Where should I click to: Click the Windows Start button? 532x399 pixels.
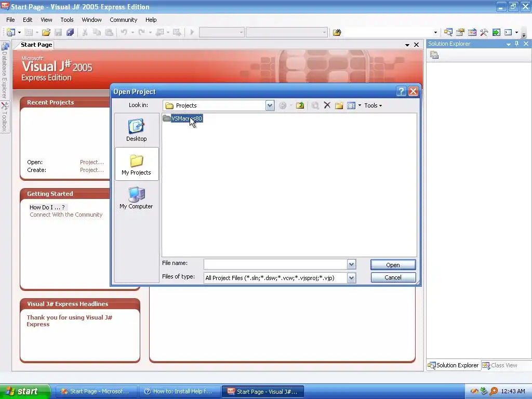pyautogui.click(x=24, y=391)
